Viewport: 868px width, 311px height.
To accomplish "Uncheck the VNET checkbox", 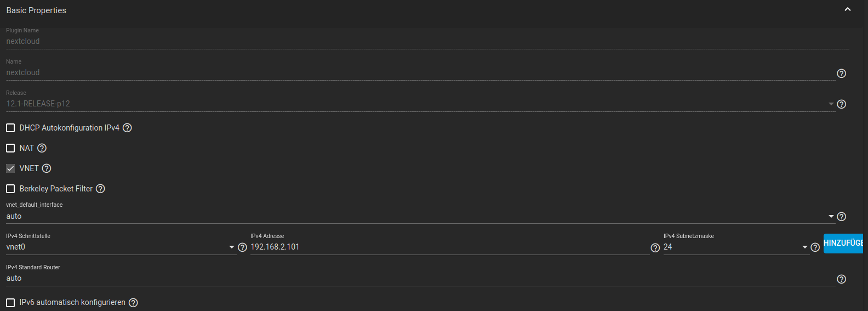I will (10, 168).
